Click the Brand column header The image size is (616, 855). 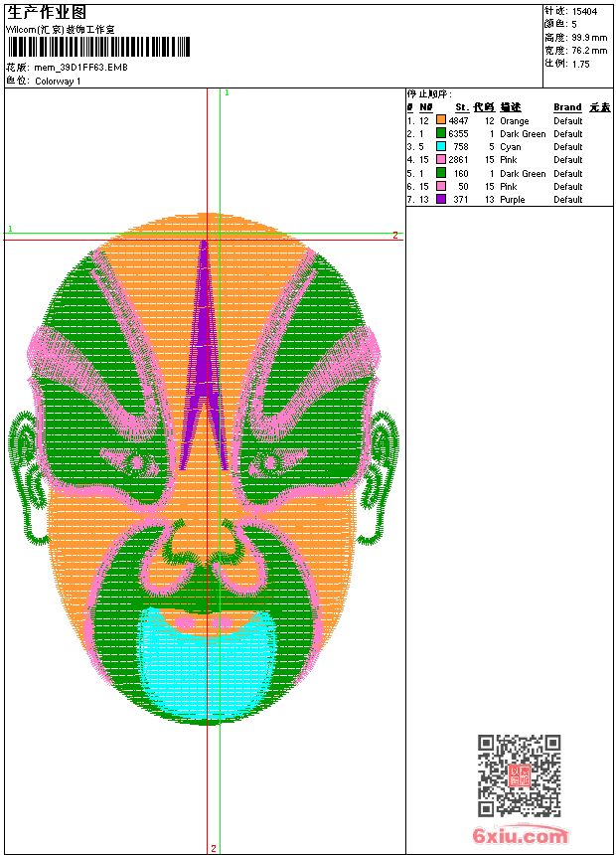pos(567,107)
